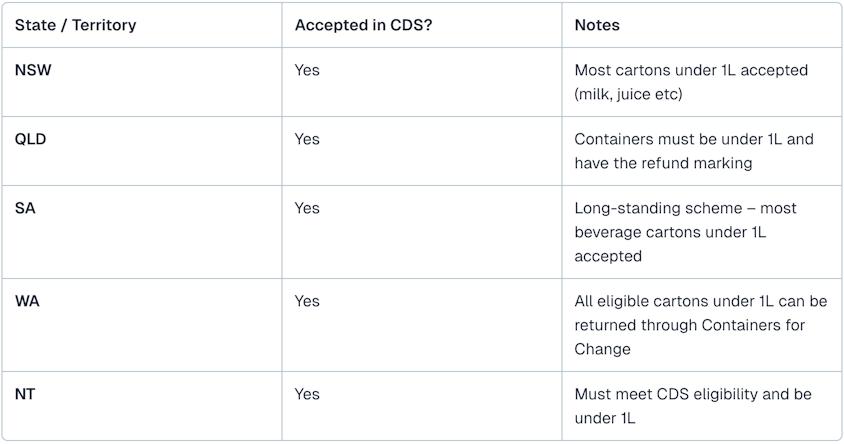Click the 'Notes' column header
This screenshot has height=444, width=844.
coord(597,25)
